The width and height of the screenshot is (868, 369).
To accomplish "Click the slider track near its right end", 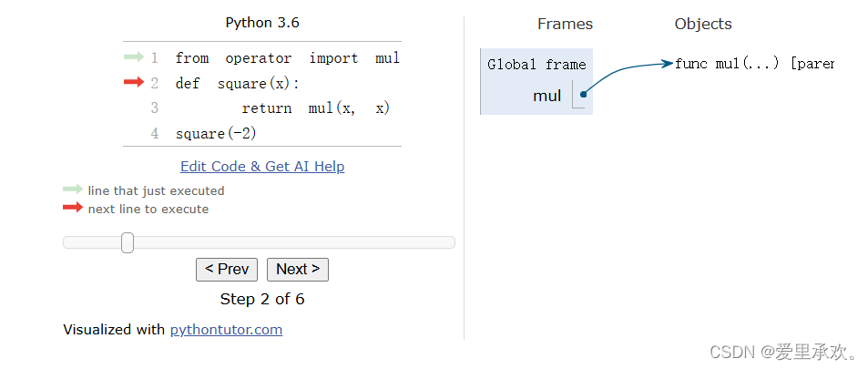I will coord(437,242).
